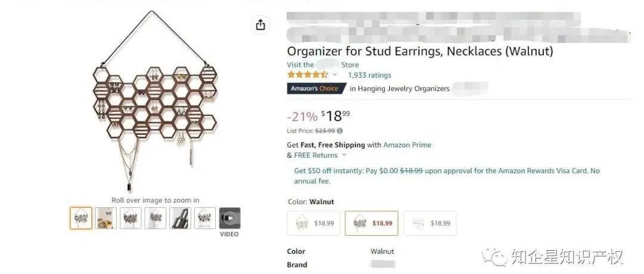The height and width of the screenshot is (274, 644).
Task: Open the Hanging Jewelry Organizers category link
Action: pyautogui.click(x=400, y=88)
